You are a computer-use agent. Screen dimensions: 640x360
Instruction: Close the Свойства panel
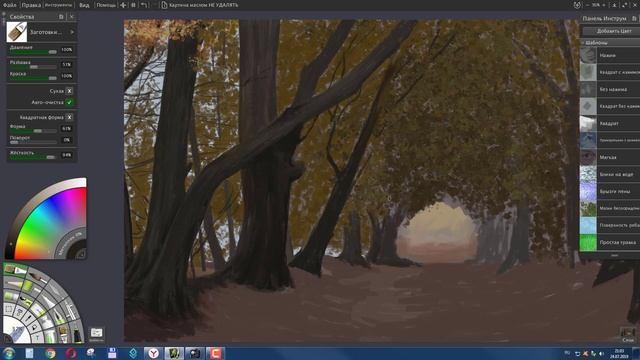click(71, 17)
